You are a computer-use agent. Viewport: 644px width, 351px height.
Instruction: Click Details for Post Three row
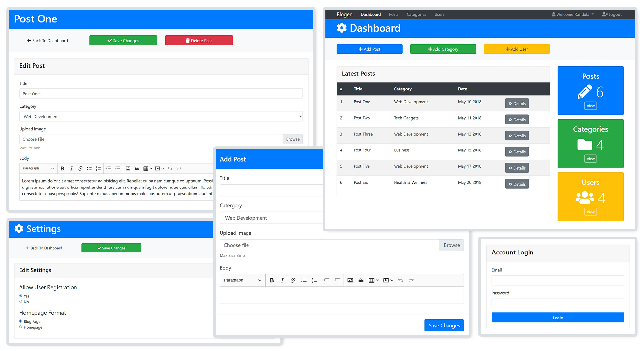pos(517,136)
